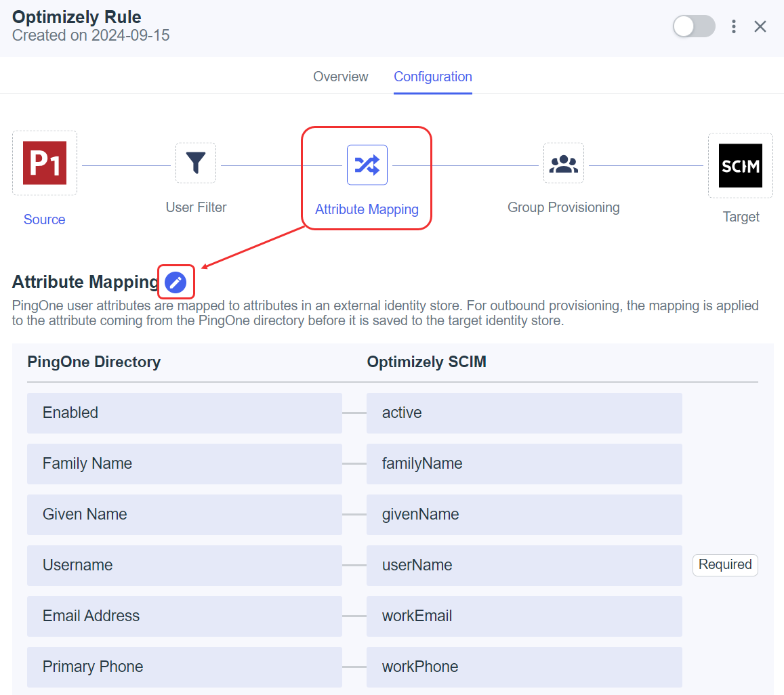Image resolution: width=784 pixels, height=695 pixels.
Task: Click the Source step label
Action: coord(45,219)
